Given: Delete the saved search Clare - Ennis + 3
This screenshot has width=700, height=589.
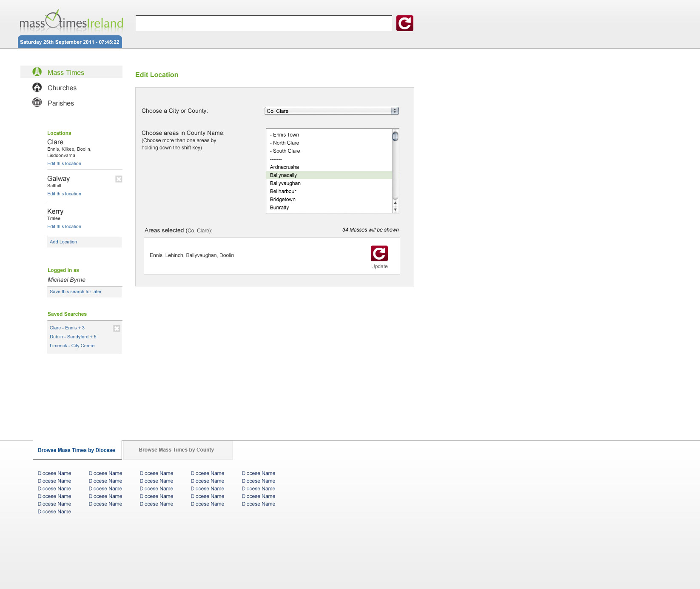Looking at the screenshot, I should [117, 328].
